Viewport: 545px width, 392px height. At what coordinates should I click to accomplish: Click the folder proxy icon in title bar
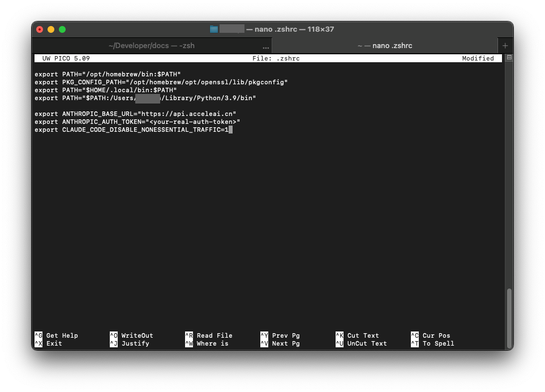[x=214, y=29]
